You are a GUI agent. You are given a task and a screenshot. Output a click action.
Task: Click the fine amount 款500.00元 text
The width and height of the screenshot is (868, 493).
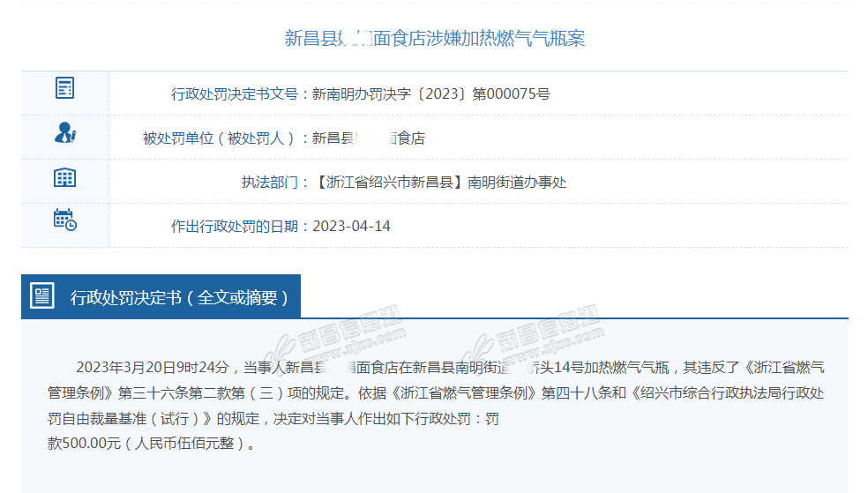(x=85, y=444)
